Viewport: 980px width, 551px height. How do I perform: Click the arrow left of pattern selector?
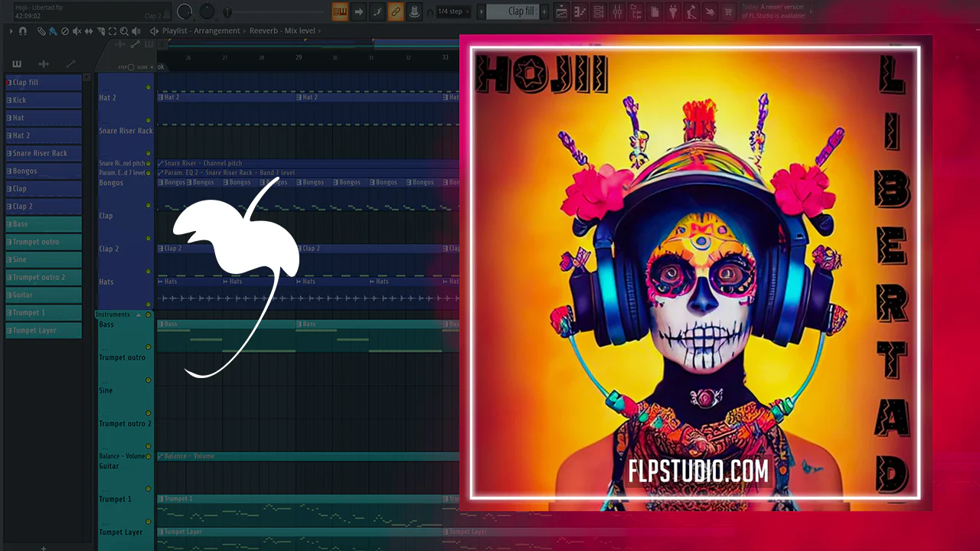(482, 11)
